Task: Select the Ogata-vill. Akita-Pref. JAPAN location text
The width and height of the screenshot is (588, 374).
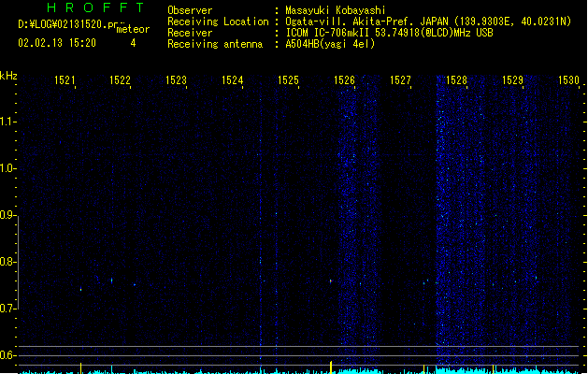Action: click(428, 22)
